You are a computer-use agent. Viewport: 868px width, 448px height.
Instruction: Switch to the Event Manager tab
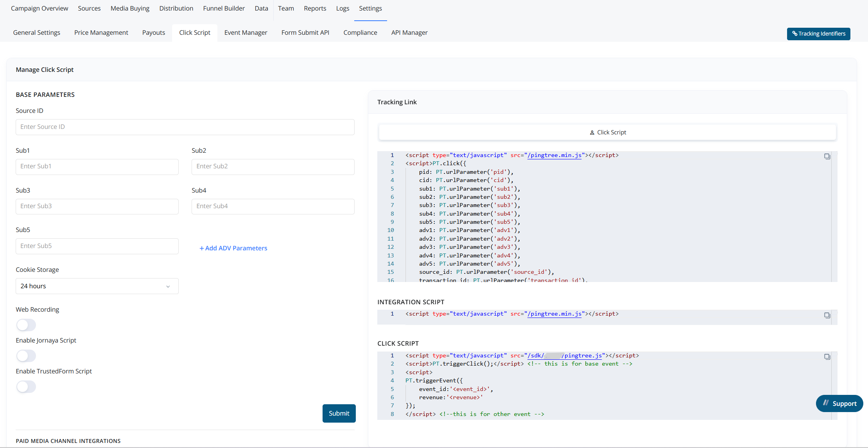tap(246, 32)
